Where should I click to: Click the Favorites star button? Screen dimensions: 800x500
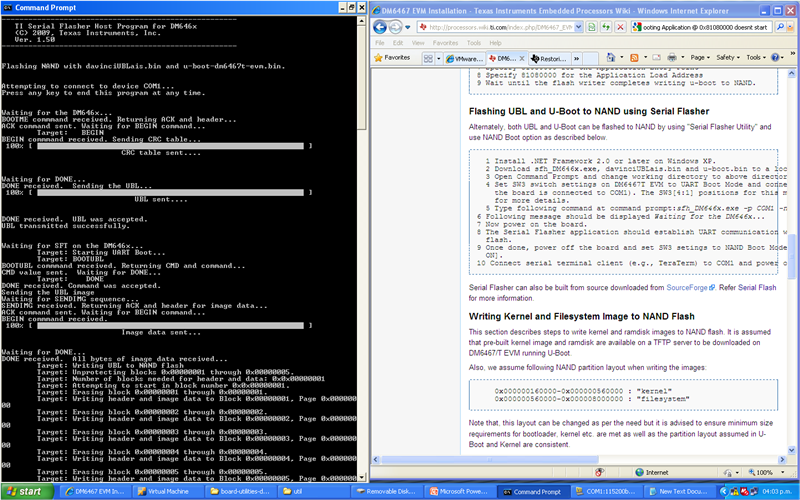coord(392,58)
